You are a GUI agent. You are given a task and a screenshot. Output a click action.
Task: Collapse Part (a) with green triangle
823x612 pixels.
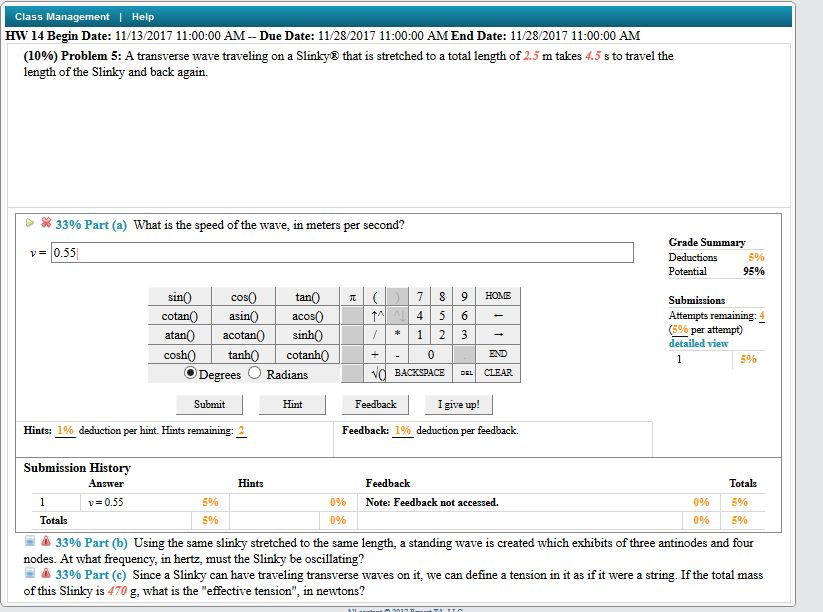pyautogui.click(x=29, y=223)
